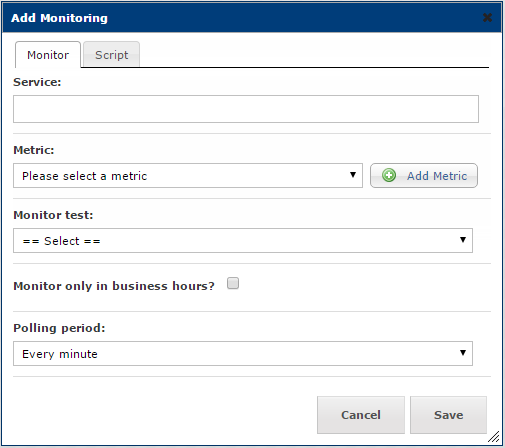Viewport: 505px width, 448px height.
Task: Click the 'Monitor only in business hours?' label
Action: pyautogui.click(x=114, y=286)
